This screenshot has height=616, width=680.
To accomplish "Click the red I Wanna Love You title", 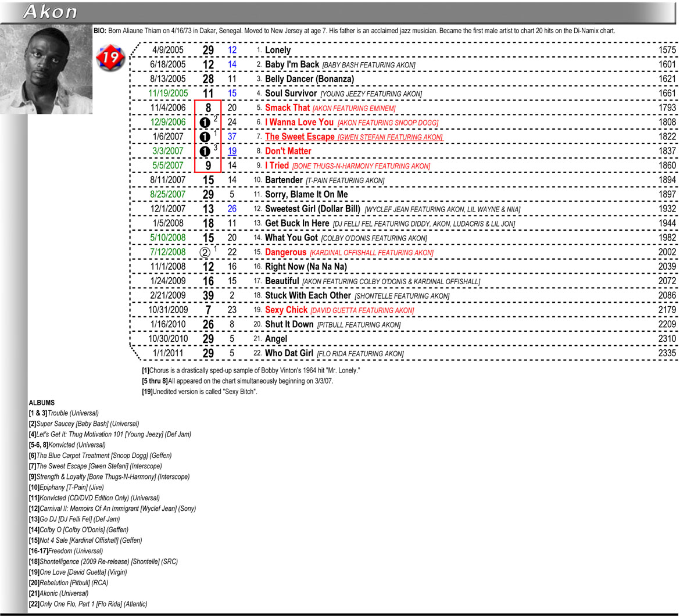I will point(299,122).
